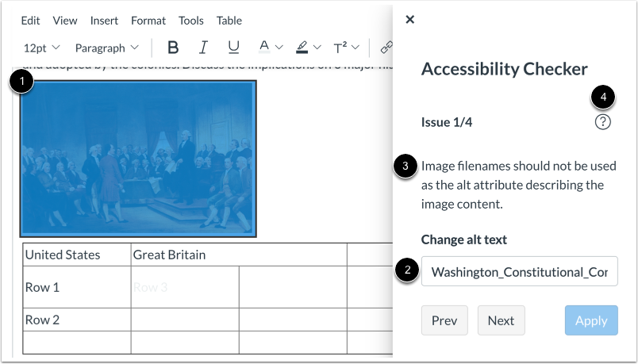This screenshot has width=638, height=364.
Task: Open the Tools menu
Action: coord(190,21)
